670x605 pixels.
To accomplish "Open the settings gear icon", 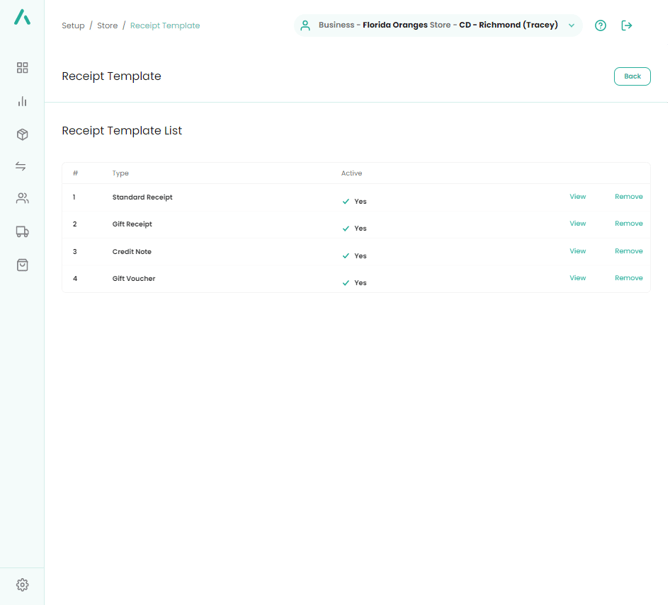I will (x=22, y=585).
